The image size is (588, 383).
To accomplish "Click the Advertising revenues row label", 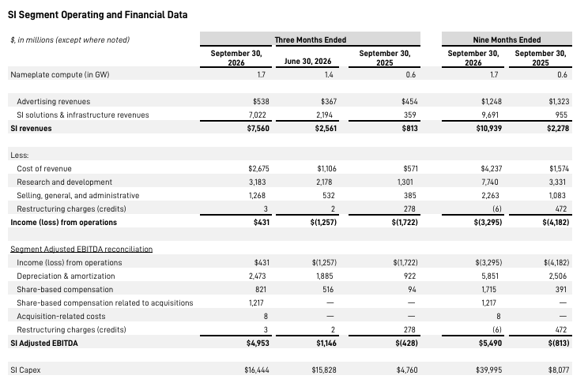I will tap(54, 102).
